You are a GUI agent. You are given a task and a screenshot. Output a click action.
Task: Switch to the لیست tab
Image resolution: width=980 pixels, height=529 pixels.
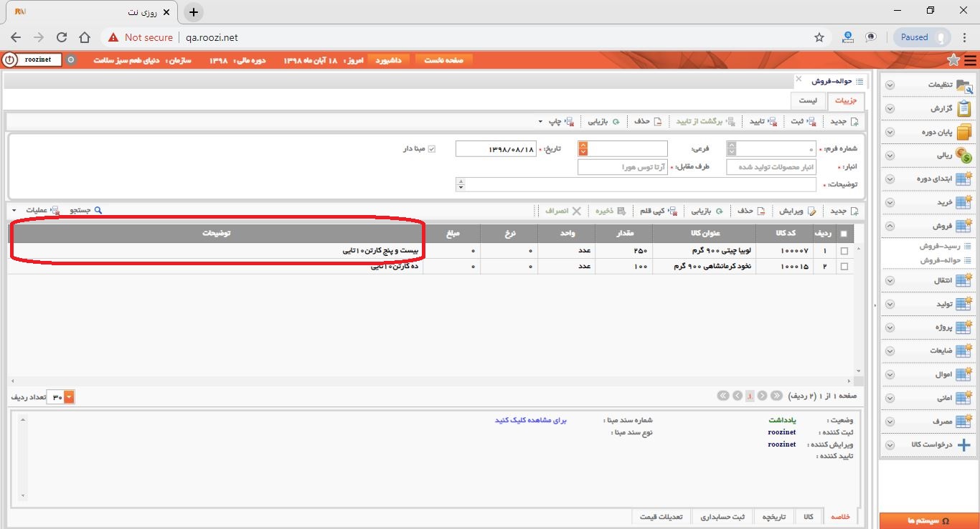click(809, 102)
